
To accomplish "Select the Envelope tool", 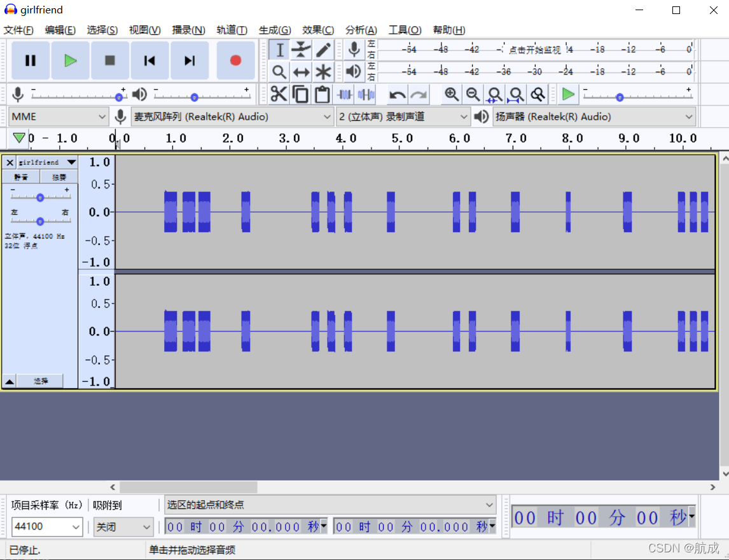I will click(302, 50).
